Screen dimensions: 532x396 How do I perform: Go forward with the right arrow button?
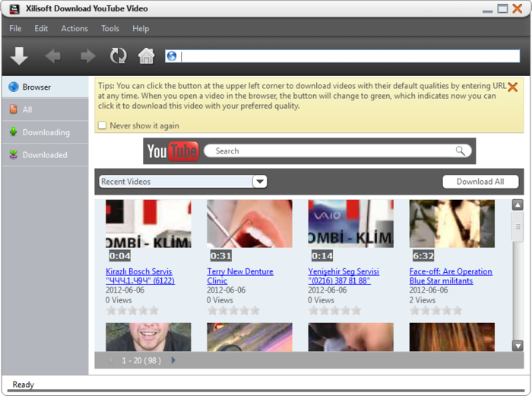[x=88, y=56]
